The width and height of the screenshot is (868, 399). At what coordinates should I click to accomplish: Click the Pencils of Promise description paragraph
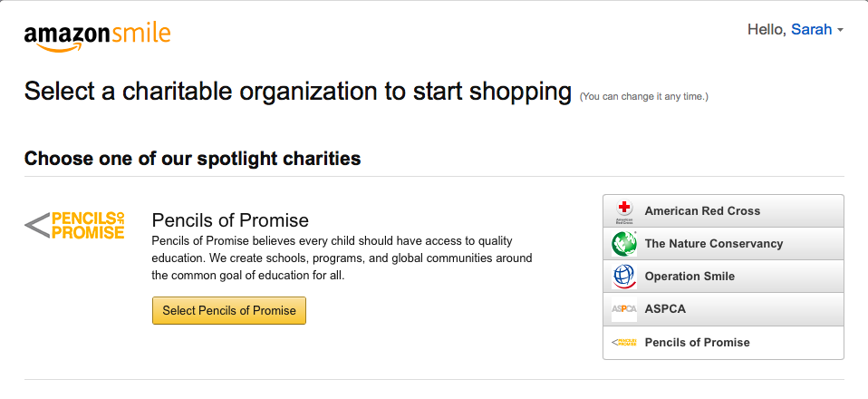(x=342, y=258)
